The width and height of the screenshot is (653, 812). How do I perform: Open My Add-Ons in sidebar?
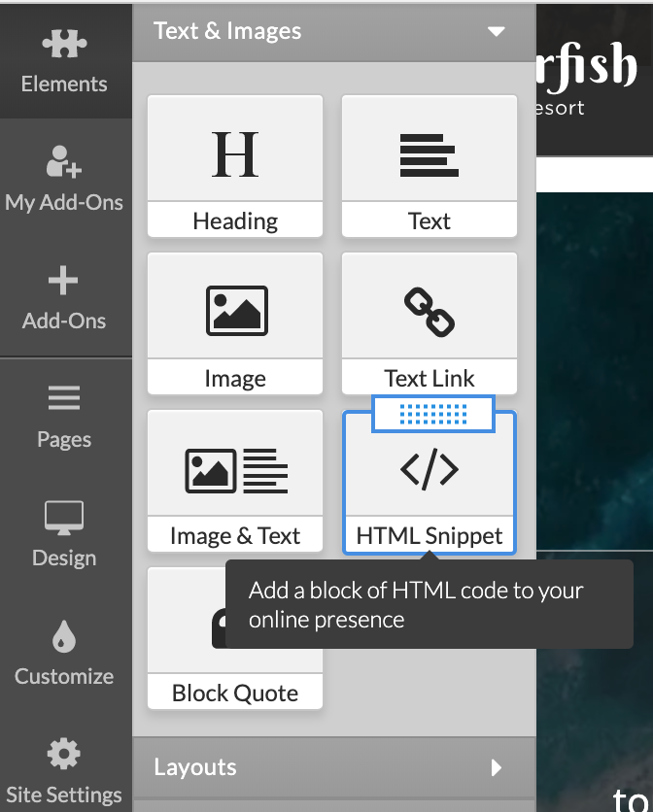[64, 179]
